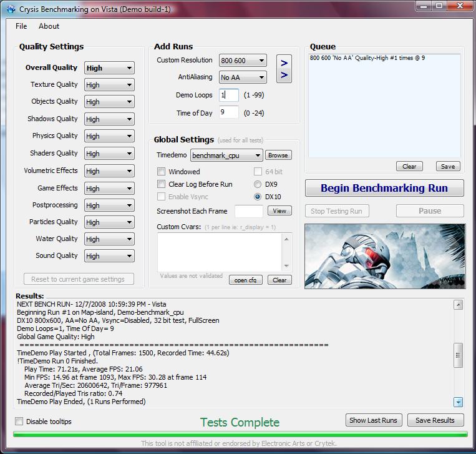Screen dimensions: 476x454
Task: Click 'Tests Complete' status text
Action: point(240,422)
